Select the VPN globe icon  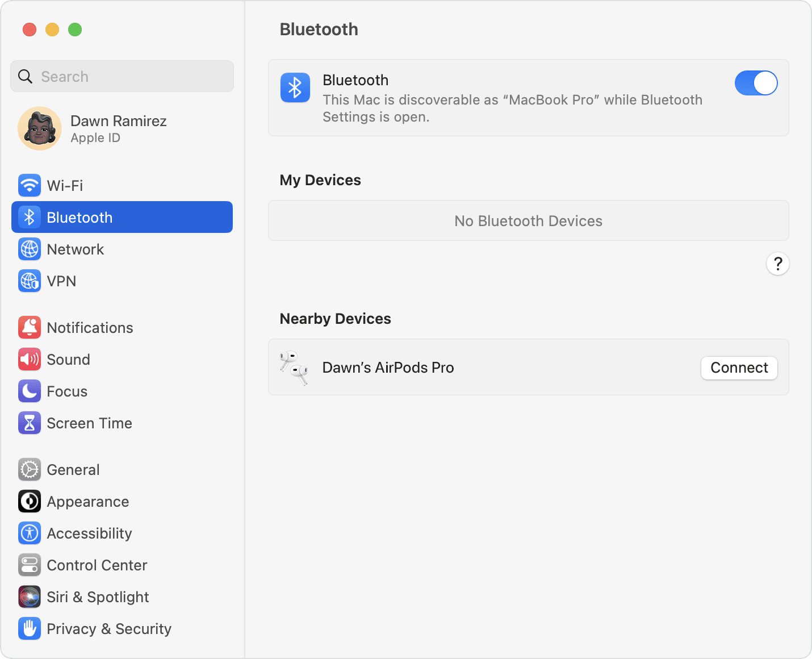30,281
